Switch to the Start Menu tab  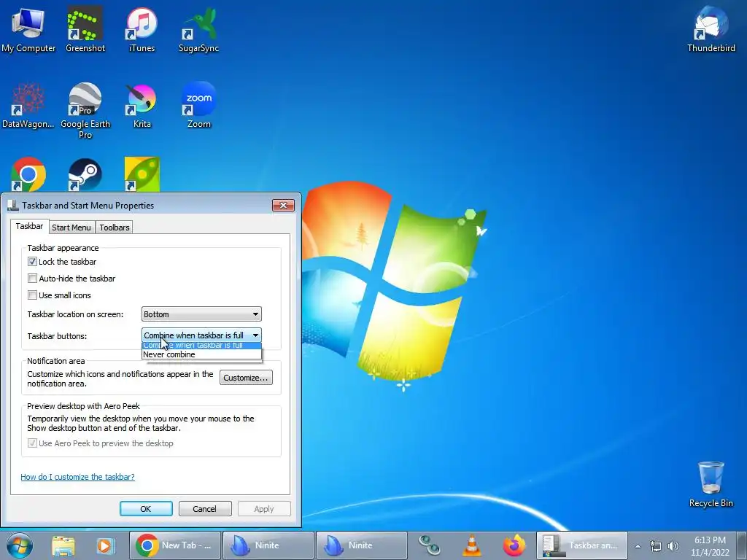point(71,227)
